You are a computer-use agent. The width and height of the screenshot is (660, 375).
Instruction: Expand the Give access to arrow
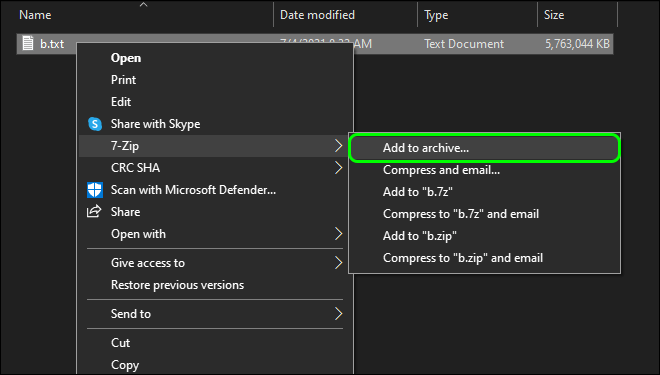338,263
